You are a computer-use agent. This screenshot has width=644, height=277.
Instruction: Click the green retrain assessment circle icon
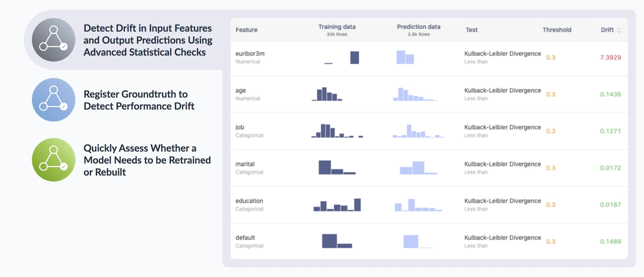tap(54, 160)
